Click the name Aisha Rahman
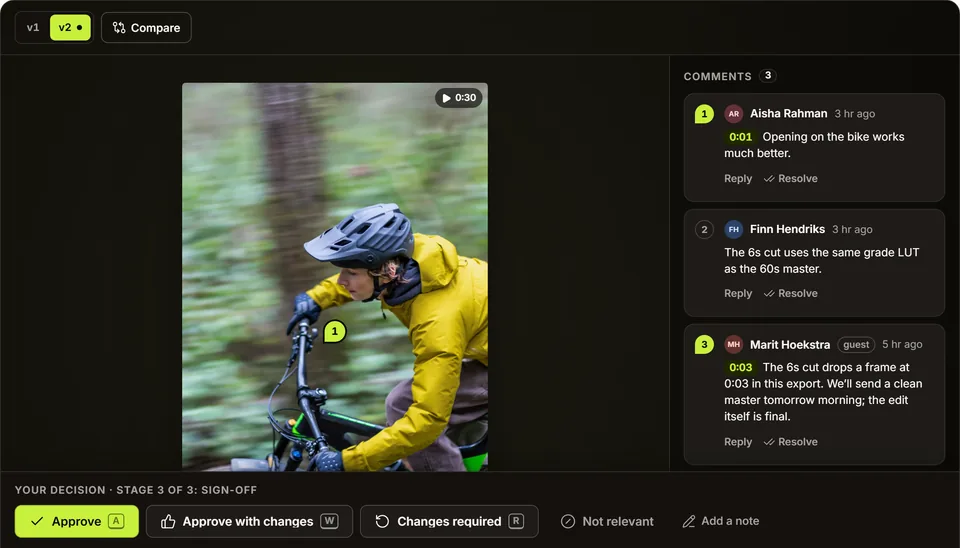 pos(789,114)
